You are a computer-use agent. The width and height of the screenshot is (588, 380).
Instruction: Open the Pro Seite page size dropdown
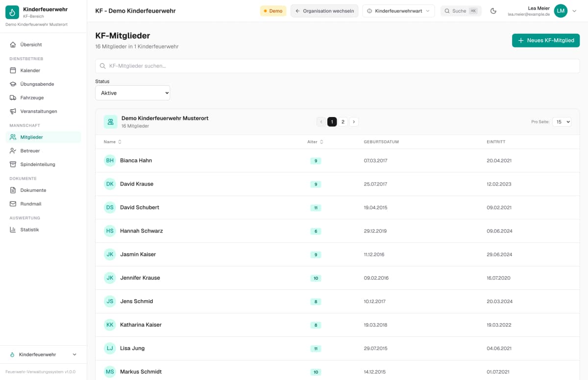point(562,122)
